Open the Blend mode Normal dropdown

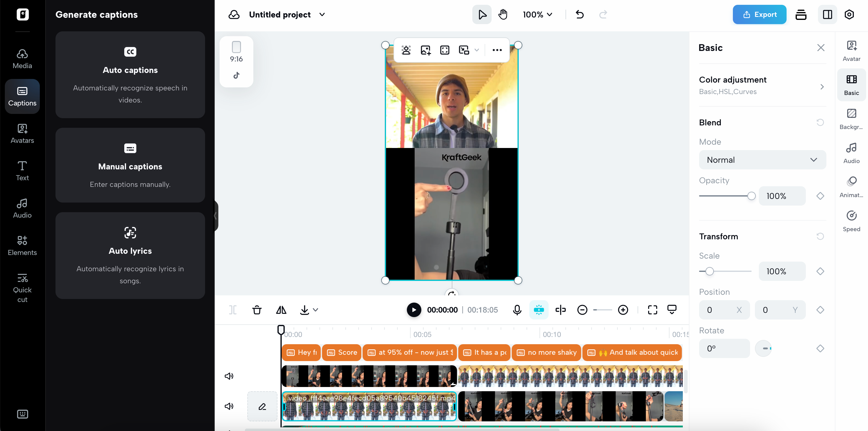tap(762, 160)
